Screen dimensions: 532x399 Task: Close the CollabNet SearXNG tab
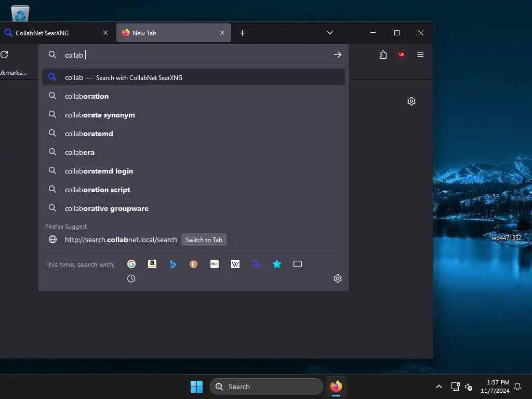pyautogui.click(x=105, y=33)
